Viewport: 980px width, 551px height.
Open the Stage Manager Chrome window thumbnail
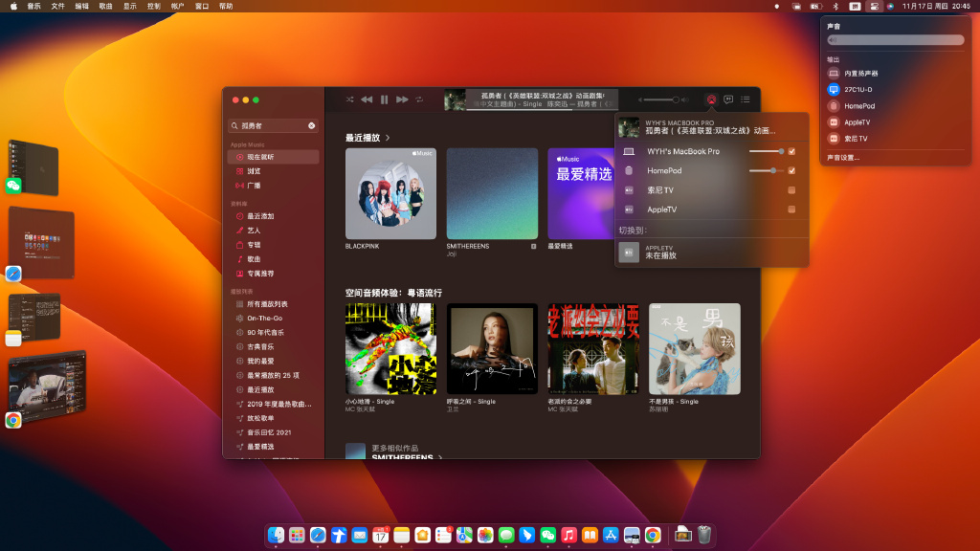coord(48,386)
